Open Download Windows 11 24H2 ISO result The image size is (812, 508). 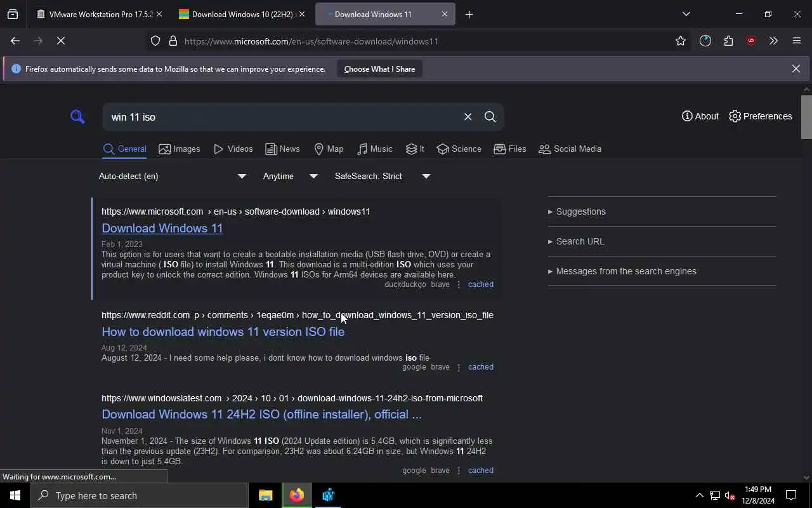pyautogui.click(x=261, y=415)
